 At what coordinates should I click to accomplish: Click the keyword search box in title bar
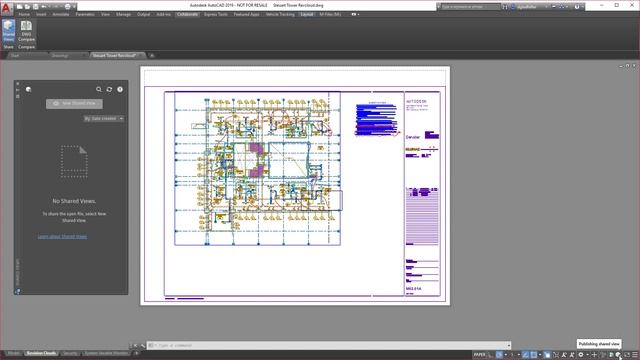[471, 7]
